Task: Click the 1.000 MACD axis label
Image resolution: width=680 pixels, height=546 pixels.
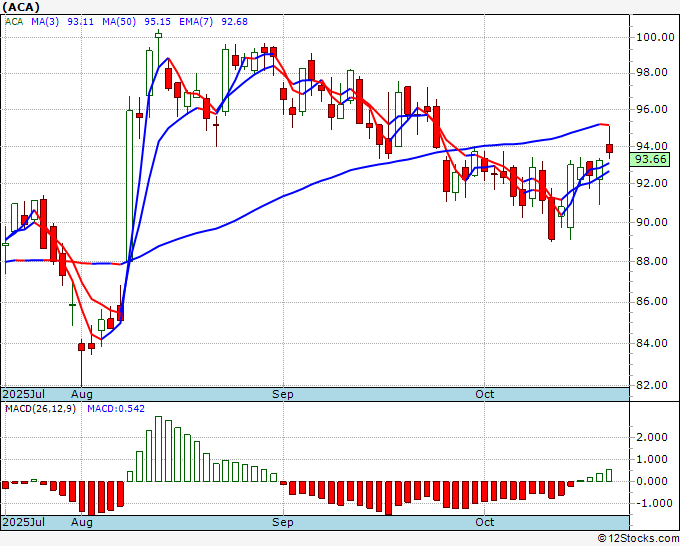Action: click(x=652, y=459)
